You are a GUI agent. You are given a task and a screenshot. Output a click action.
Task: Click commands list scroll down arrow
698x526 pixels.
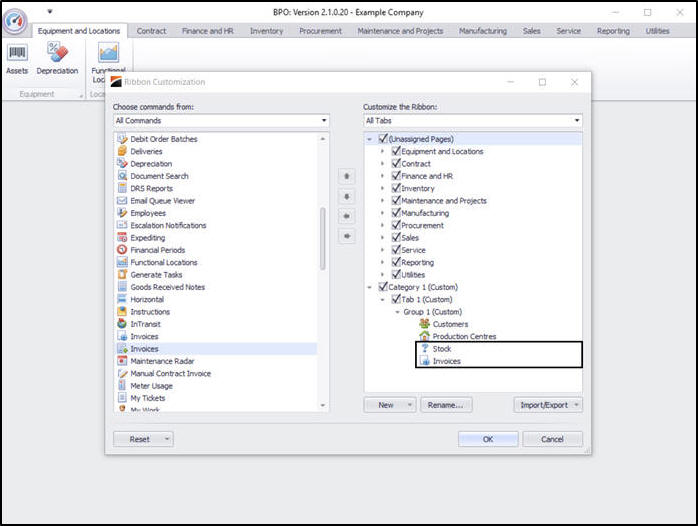coord(323,405)
